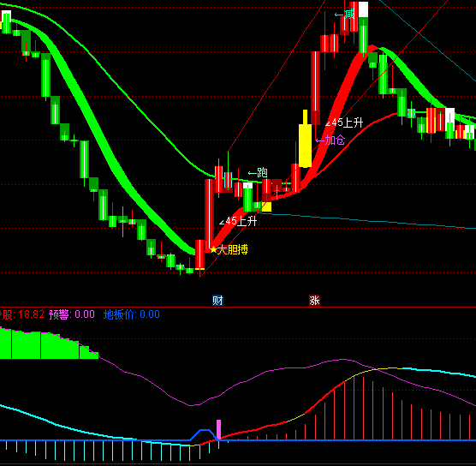Select the ←跑 sell signal label
This screenshot has height=466, width=476.
(x=258, y=172)
